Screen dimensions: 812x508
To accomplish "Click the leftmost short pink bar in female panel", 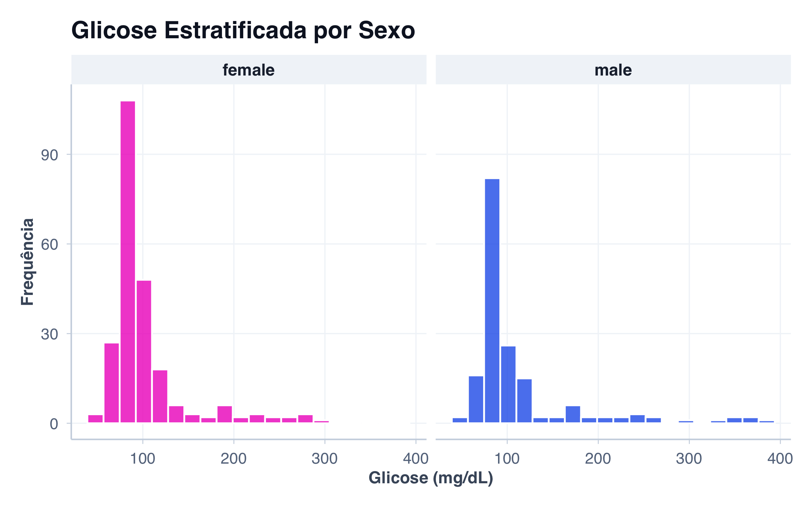I will click(x=95, y=419).
